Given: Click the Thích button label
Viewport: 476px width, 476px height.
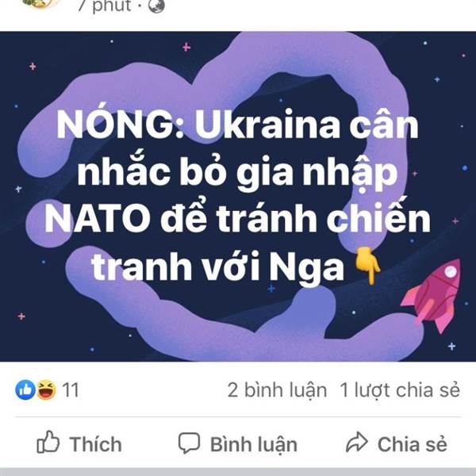Looking at the screenshot, I should 96,444.
